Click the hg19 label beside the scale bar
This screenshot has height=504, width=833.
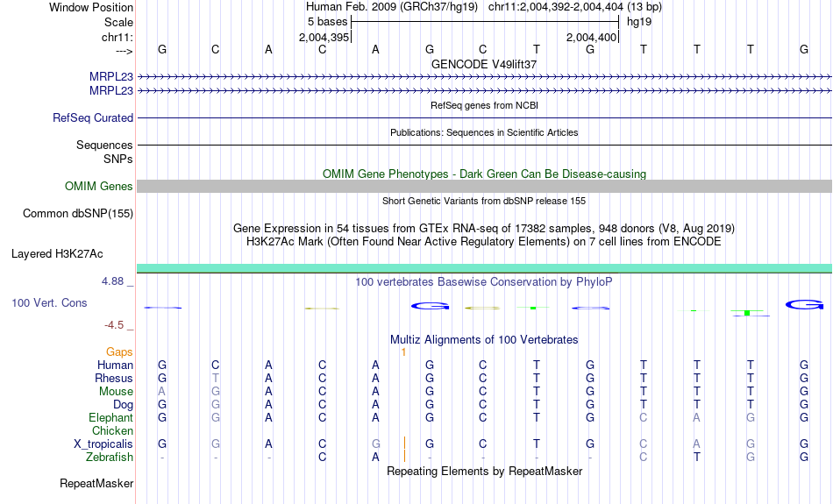point(639,22)
